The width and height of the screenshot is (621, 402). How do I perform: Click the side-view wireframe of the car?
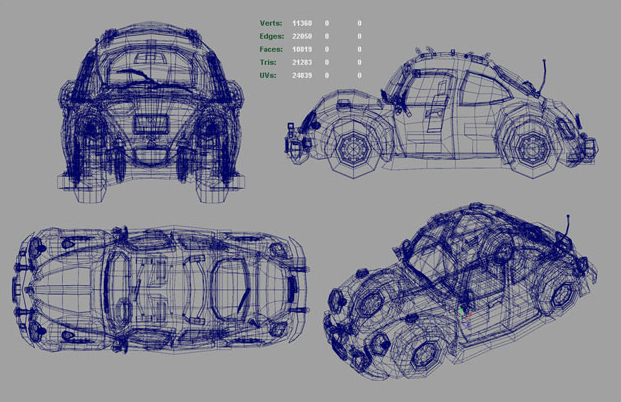(442, 113)
